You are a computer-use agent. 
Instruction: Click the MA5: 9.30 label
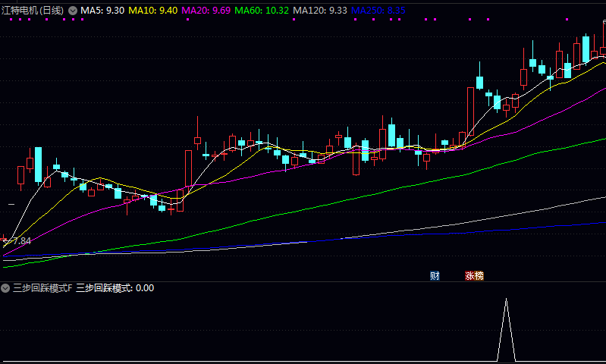[x=102, y=11]
